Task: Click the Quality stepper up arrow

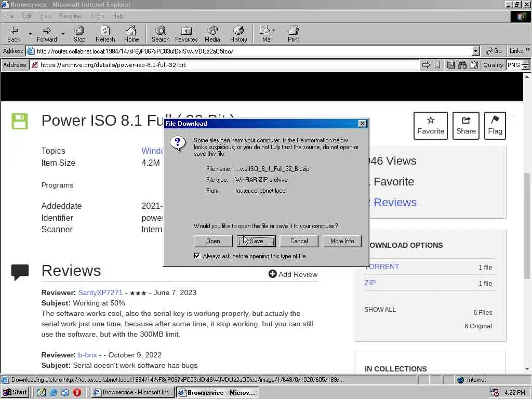Action: click(x=526, y=62)
